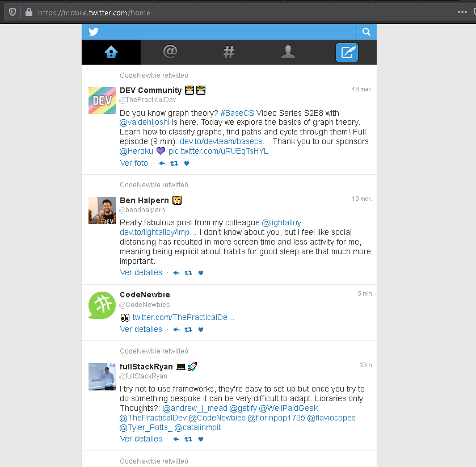Go to Home timeline tab
Image resolution: width=476 pixels, height=467 pixels.
[111, 52]
